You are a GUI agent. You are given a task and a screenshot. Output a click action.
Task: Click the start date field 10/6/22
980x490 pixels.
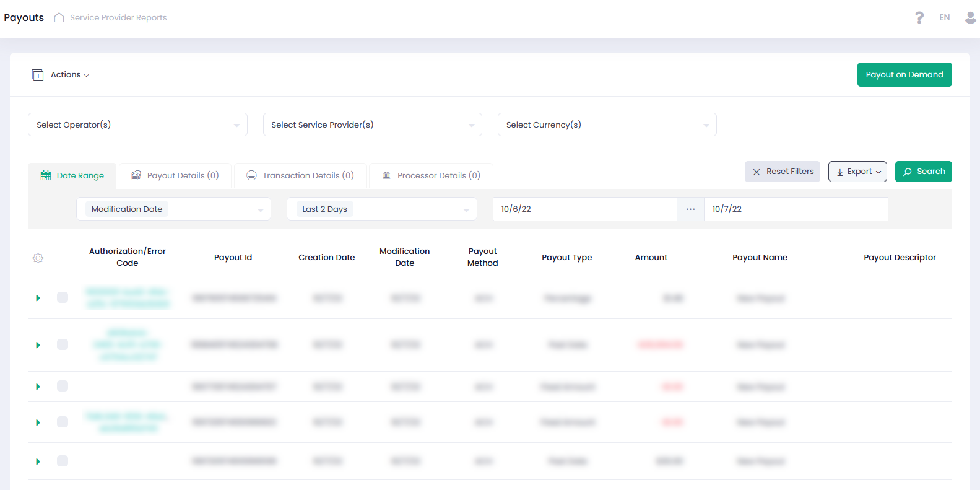tap(584, 209)
